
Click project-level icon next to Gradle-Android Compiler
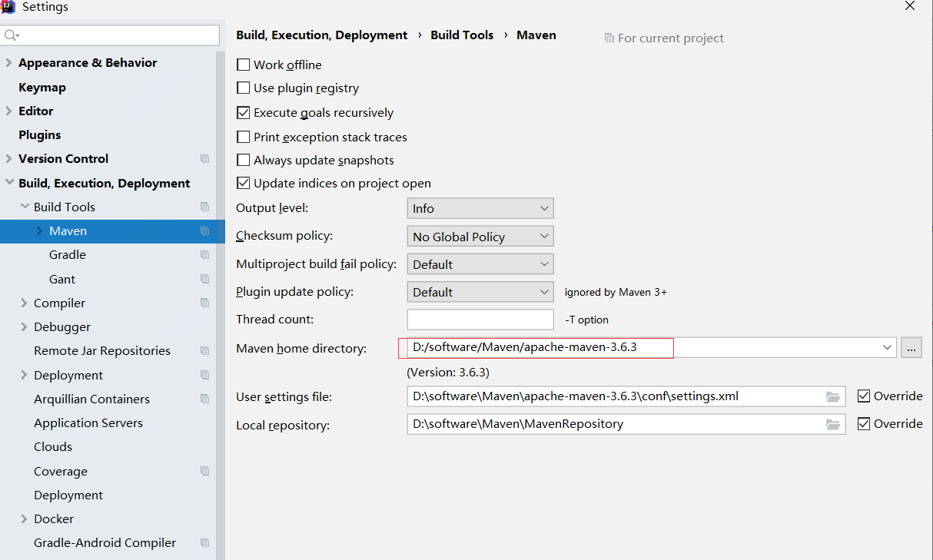(x=204, y=542)
